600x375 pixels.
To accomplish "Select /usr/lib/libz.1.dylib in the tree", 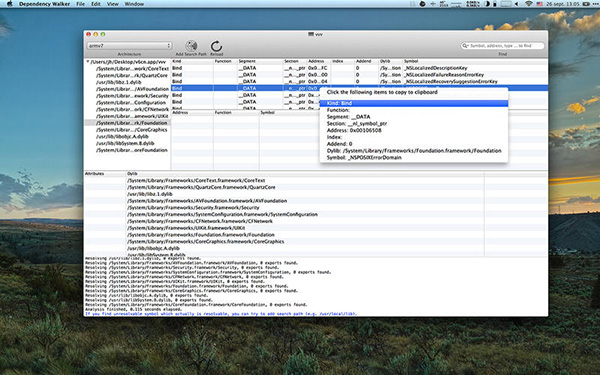I will (119, 82).
